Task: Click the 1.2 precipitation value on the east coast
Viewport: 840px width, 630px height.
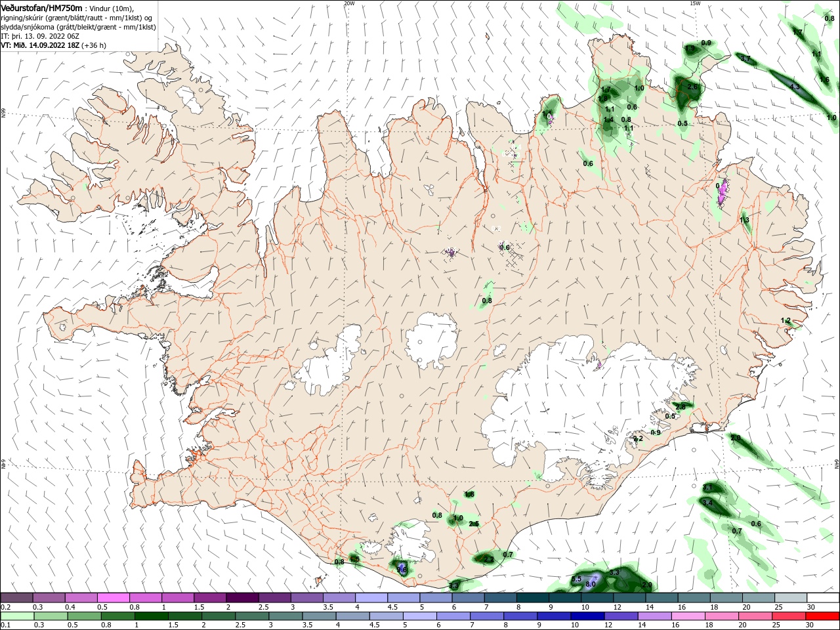Action: click(786, 320)
